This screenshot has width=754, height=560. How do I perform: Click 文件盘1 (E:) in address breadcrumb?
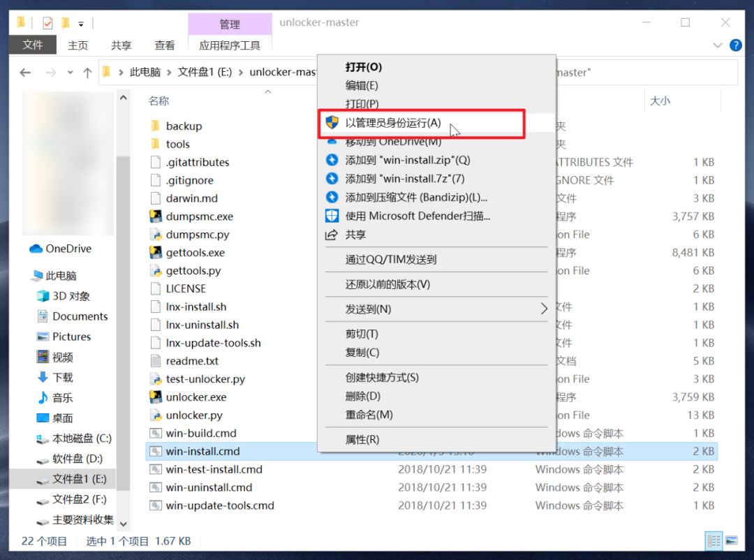click(x=205, y=72)
